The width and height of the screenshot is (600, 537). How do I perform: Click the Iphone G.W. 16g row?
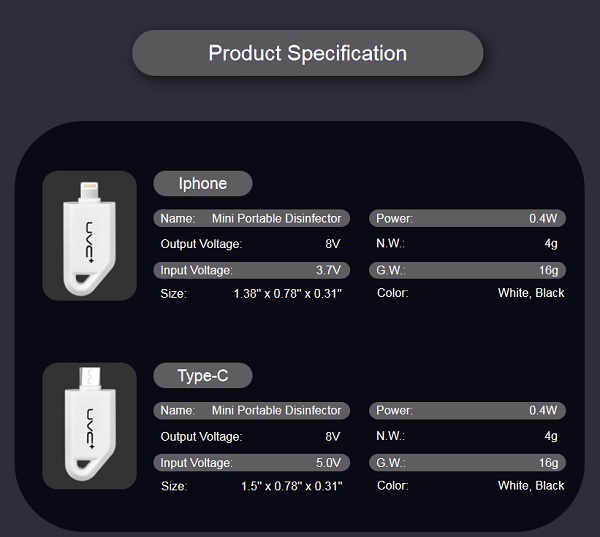coord(467,270)
